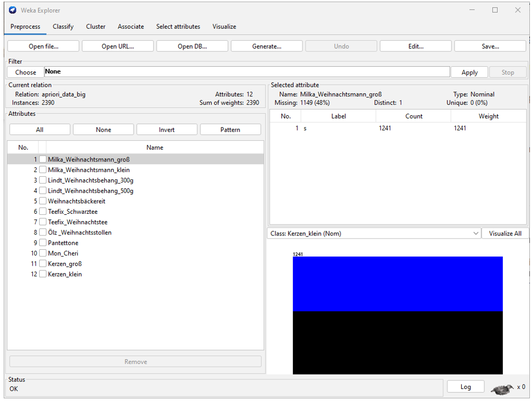Screen dimensions: 532x401
Task: Select the Ölz_Weihnachtsstollen checkbox
Action: 43,232
